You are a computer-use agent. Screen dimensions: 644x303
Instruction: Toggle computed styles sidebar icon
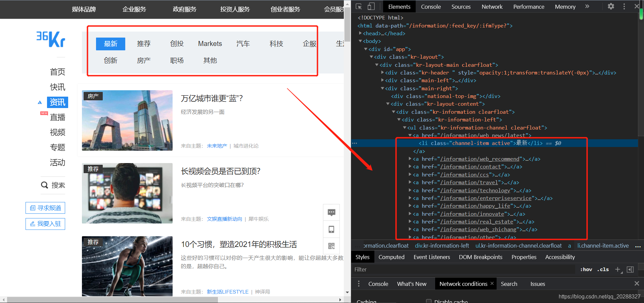click(630, 269)
